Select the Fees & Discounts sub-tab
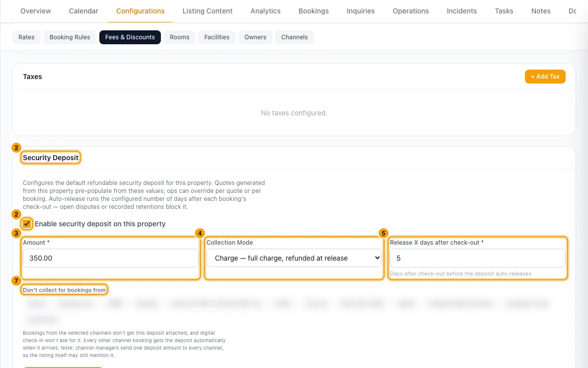588x368 pixels. pos(130,37)
